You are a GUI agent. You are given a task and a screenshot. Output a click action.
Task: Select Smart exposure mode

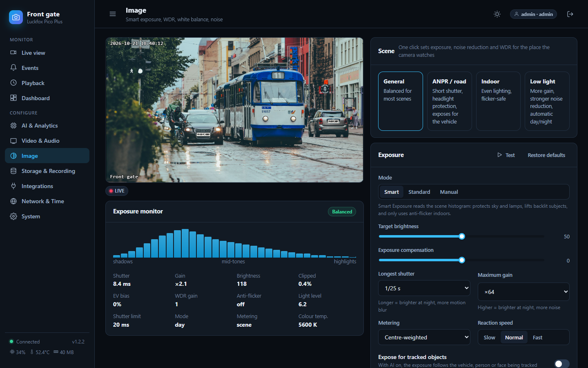391,192
